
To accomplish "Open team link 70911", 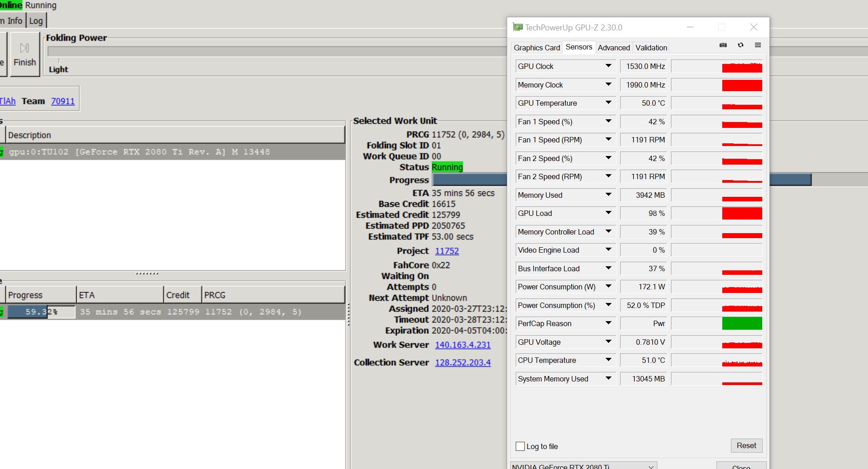I will (63, 101).
